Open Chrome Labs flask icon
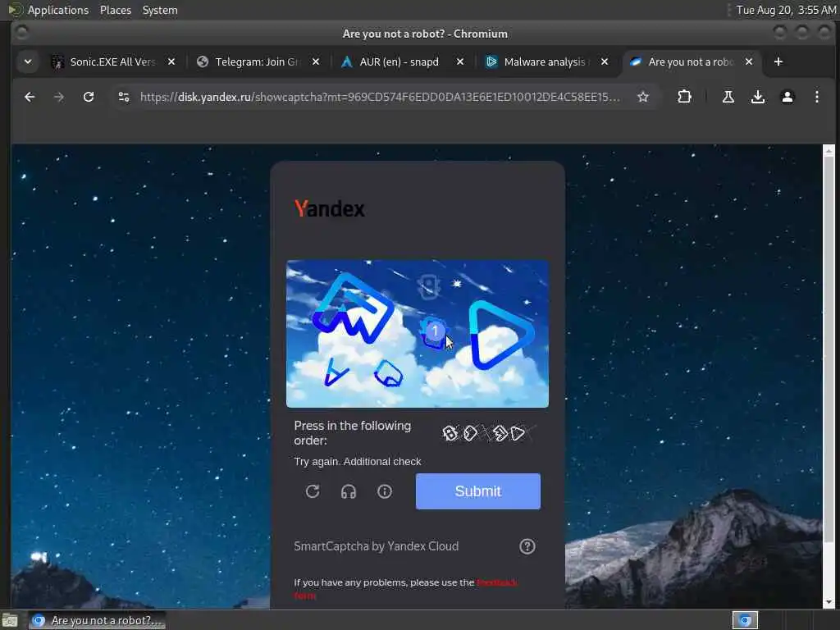Image resolution: width=840 pixels, height=630 pixels. coord(728,97)
